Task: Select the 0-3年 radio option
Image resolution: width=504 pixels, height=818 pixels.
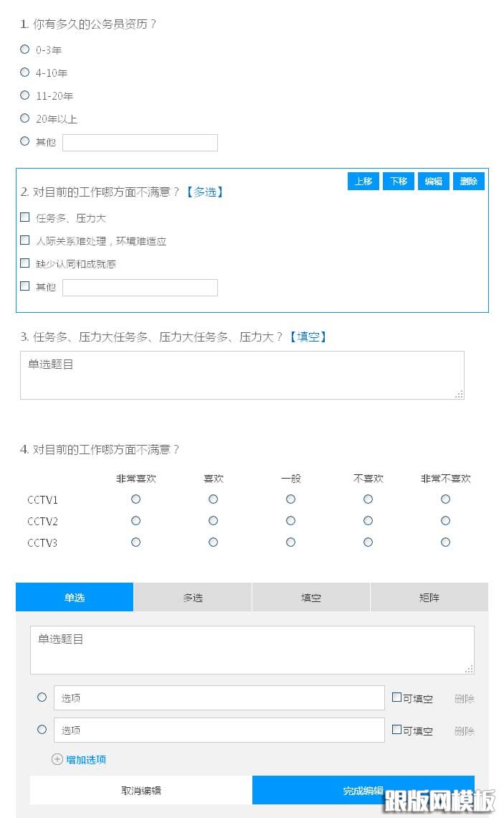Action: pos(25,50)
